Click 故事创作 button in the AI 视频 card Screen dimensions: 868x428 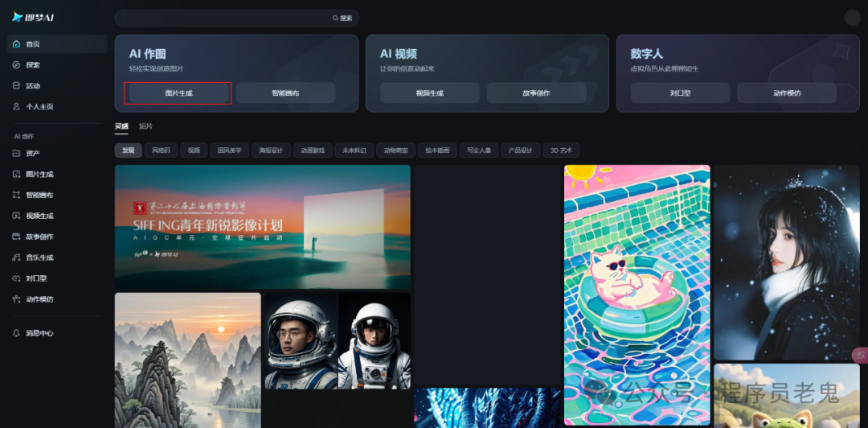point(536,93)
